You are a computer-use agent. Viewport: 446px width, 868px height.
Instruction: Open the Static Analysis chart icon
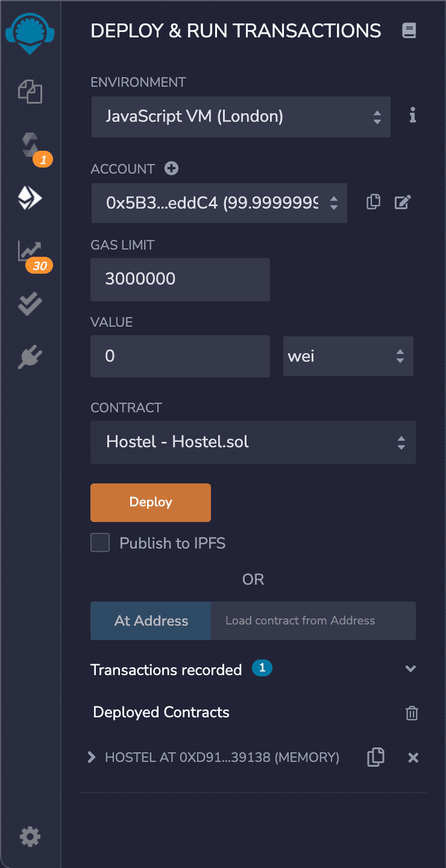(x=30, y=250)
